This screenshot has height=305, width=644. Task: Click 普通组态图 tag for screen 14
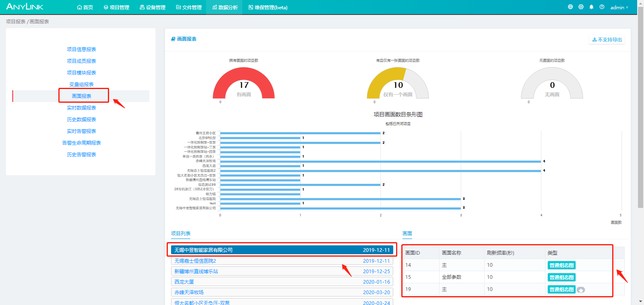[561, 265]
